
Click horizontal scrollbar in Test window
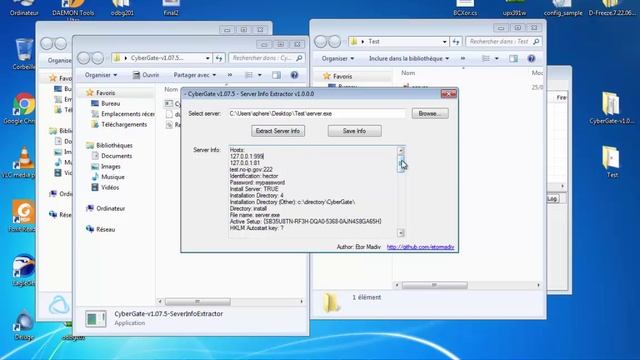tap(434, 285)
